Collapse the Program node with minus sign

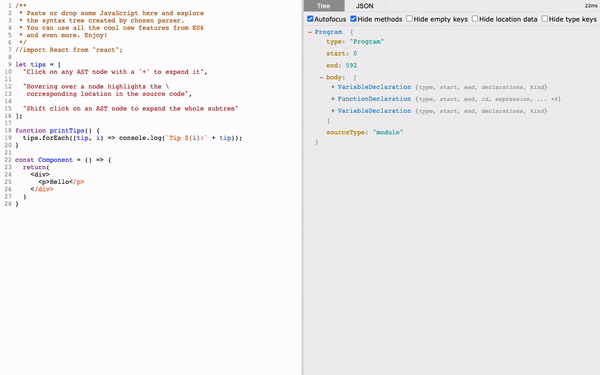click(310, 32)
